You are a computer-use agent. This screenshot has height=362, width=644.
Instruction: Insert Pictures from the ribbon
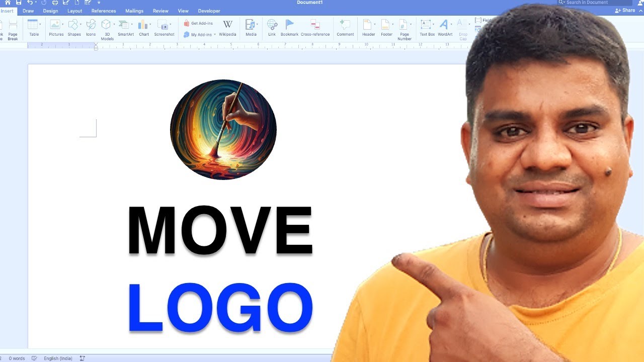(x=55, y=28)
